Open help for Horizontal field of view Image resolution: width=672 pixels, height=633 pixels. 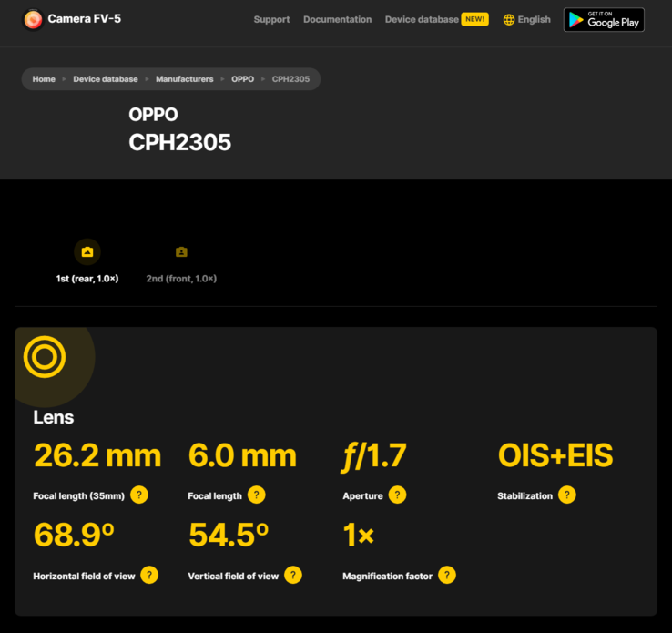(149, 575)
